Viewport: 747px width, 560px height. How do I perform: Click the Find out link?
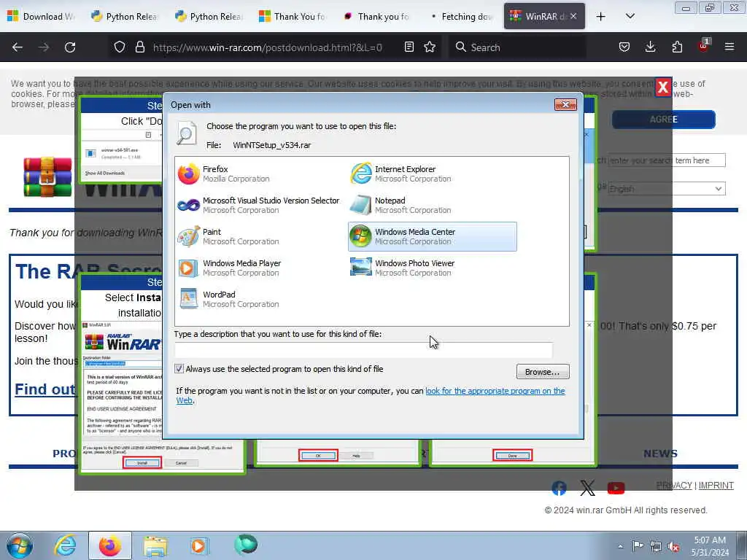pyautogui.click(x=44, y=389)
